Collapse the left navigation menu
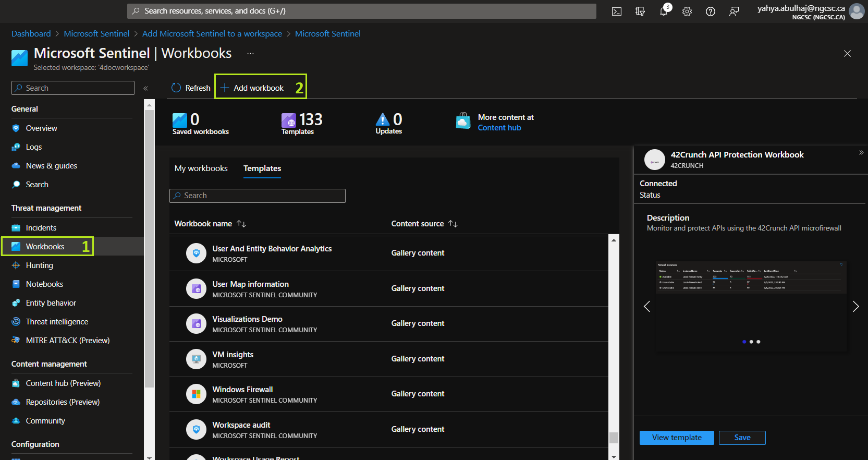The width and height of the screenshot is (868, 460). 146,88
